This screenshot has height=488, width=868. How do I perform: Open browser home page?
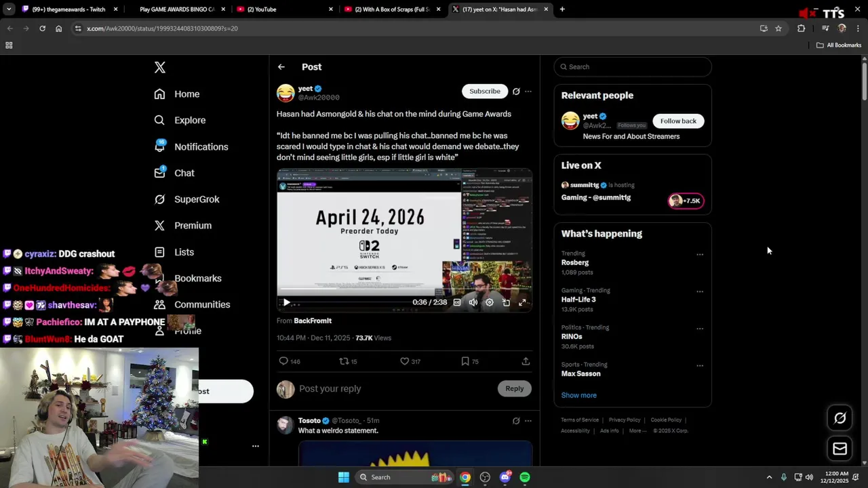pyautogui.click(x=58, y=28)
